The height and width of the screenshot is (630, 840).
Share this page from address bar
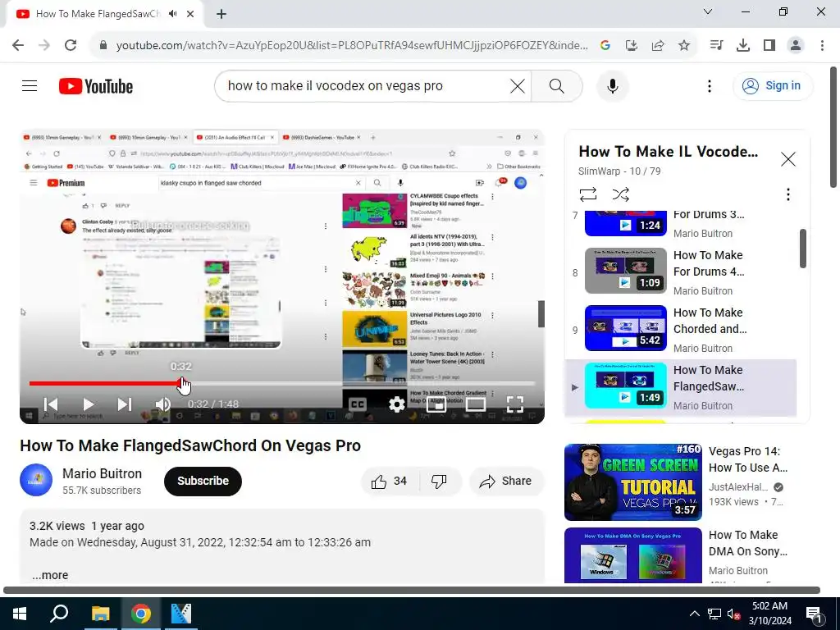click(x=658, y=46)
